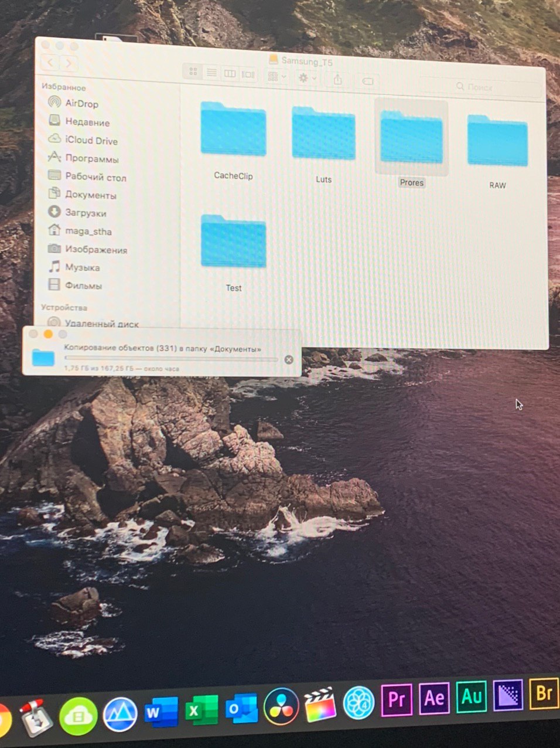
Task: Launch Microsoft Excel from the Dock
Action: [201, 710]
